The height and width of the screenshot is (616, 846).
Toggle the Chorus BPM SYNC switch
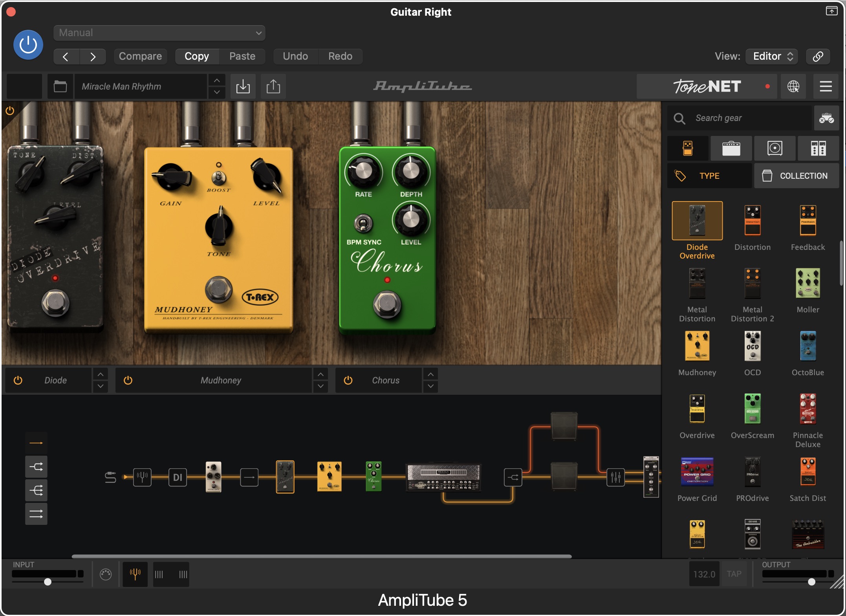(x=364, y=224)
